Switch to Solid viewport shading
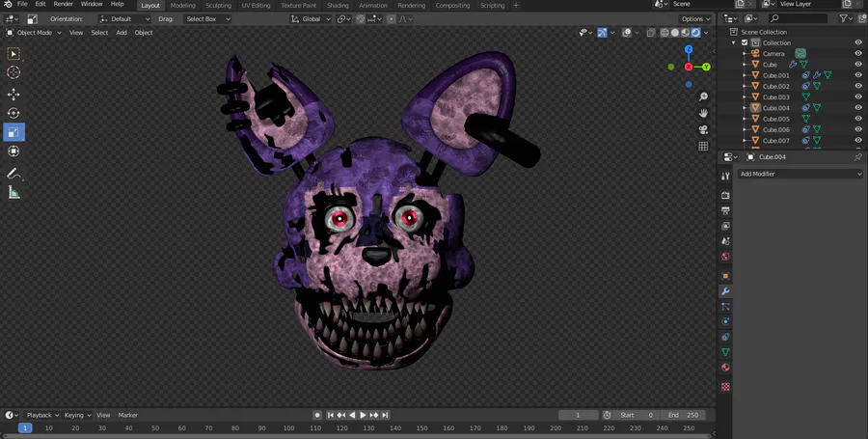Screen dimensions: 868x439 675,33
